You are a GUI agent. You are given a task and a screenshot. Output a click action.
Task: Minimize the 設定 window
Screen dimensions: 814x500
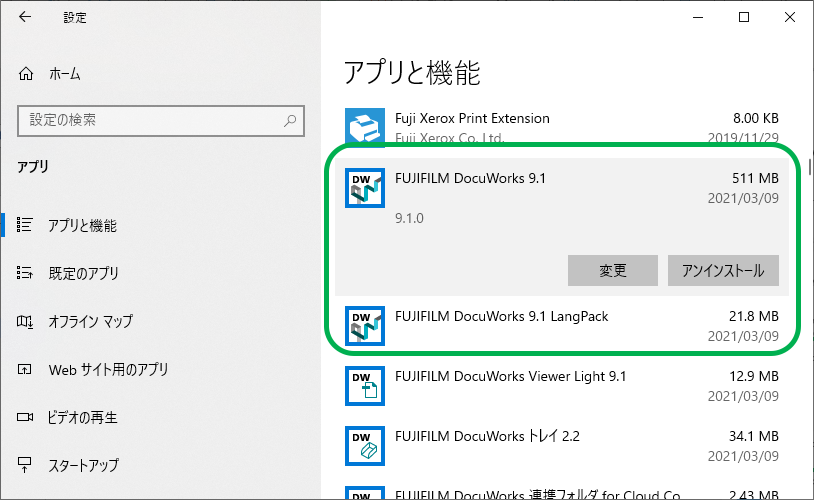pos(698,17)
